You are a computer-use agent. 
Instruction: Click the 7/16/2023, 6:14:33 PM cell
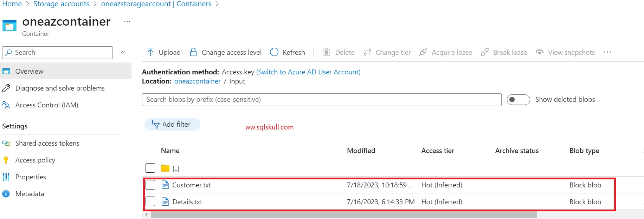pos(381,202)
